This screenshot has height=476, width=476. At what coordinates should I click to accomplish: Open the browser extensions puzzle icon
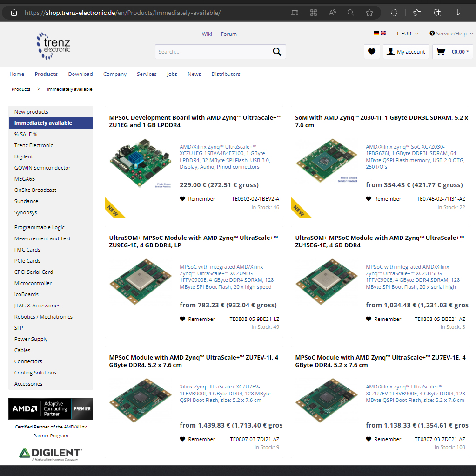tap(394, 13)
